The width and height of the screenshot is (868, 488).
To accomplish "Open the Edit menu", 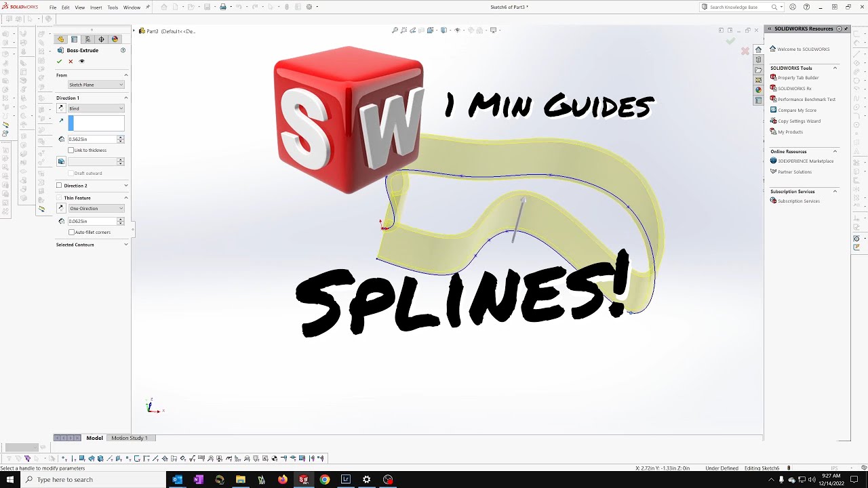I will (x=65, y=7).
